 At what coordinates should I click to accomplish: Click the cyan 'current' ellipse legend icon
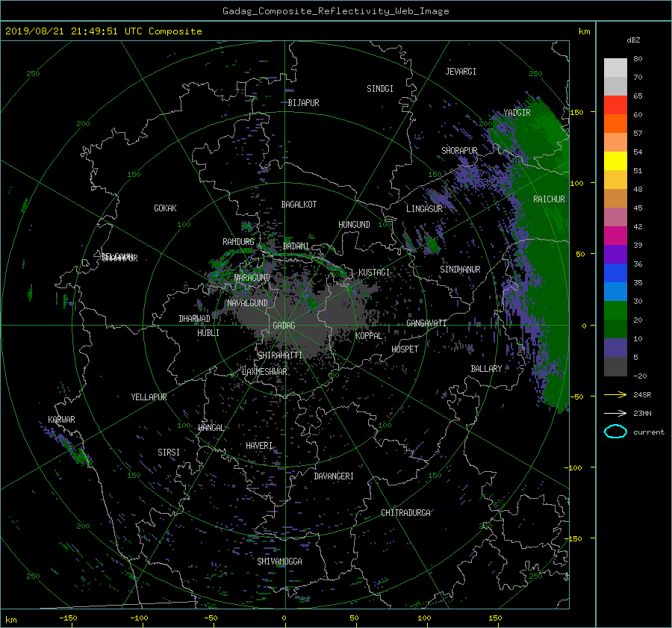[x=615, y=432]
